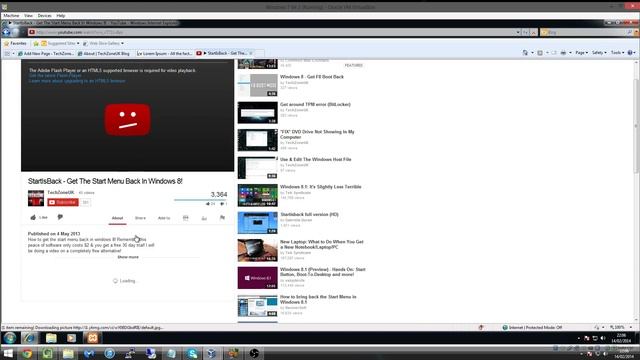Click Google Chrome icon on host taskbar
This screenshot has height=360, width=640.
(27, 353)
